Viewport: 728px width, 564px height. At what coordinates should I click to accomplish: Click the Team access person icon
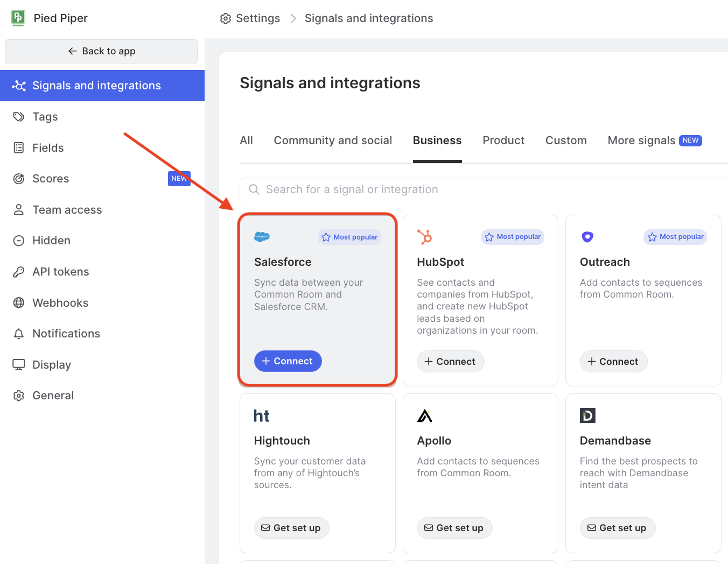tap(19, 210)
